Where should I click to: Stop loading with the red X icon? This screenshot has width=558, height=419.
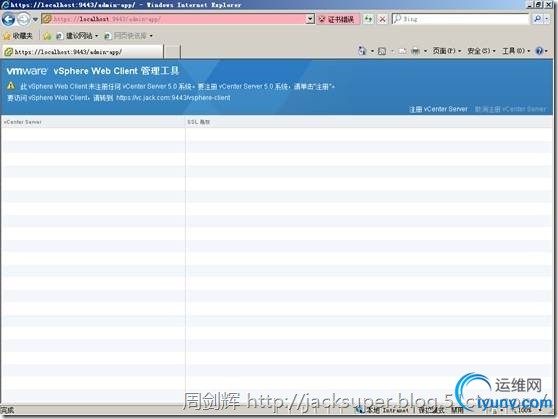pyautogui.click(x=383, y=19)
